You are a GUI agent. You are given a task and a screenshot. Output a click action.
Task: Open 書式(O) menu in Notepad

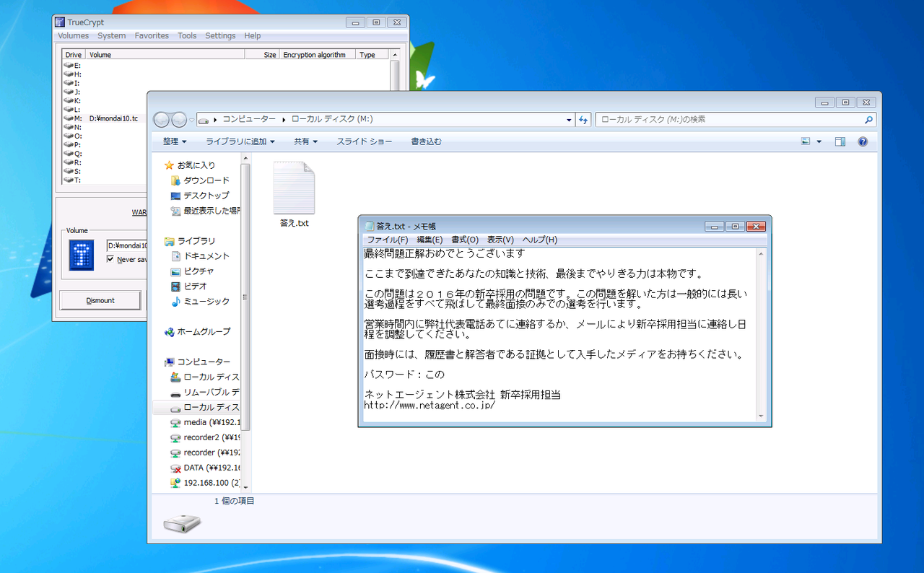pos(465,240)
